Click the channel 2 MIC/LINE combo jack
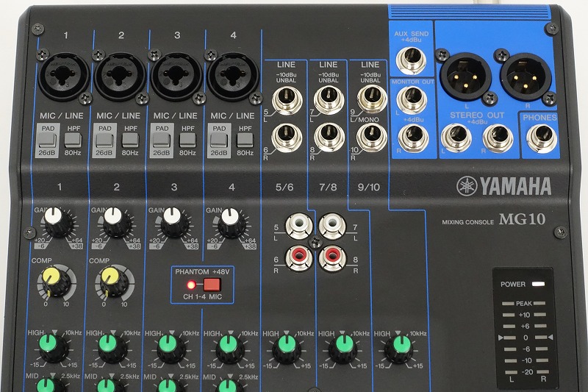The height and width of the screenshot is (392, 588). [120, 76]
